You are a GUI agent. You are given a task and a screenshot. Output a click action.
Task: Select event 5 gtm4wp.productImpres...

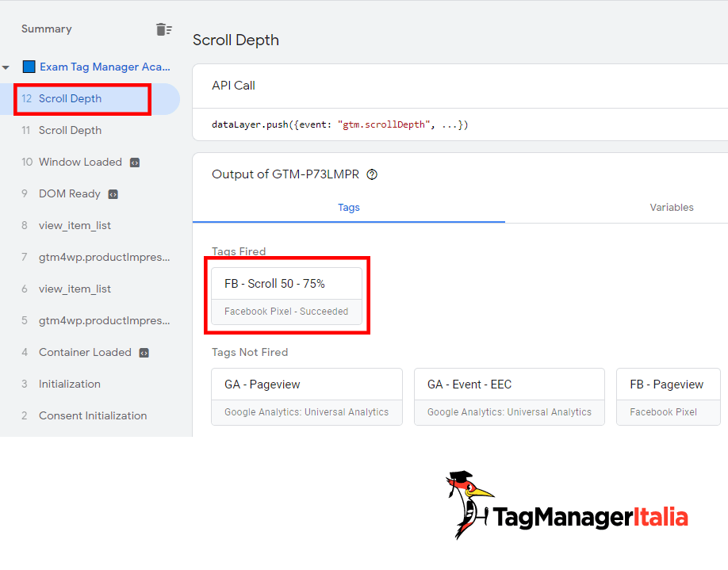90,321
